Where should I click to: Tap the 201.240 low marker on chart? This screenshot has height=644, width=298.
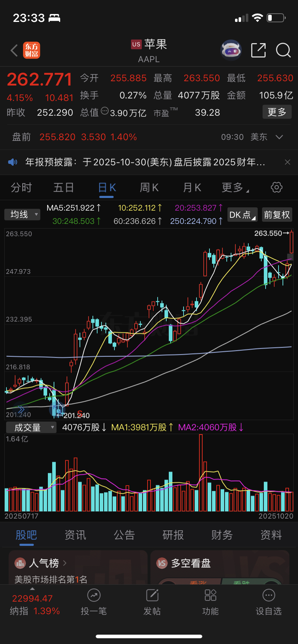point(73,415)
